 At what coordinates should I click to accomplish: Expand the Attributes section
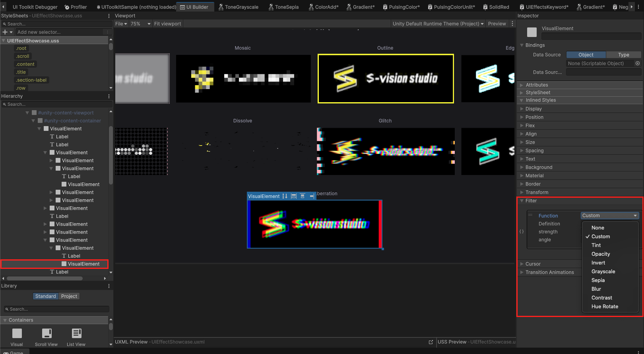click(x=522, y=85)
